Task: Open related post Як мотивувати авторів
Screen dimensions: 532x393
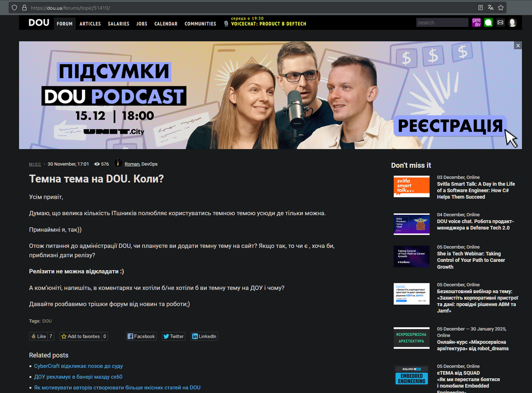Action: 117,388
